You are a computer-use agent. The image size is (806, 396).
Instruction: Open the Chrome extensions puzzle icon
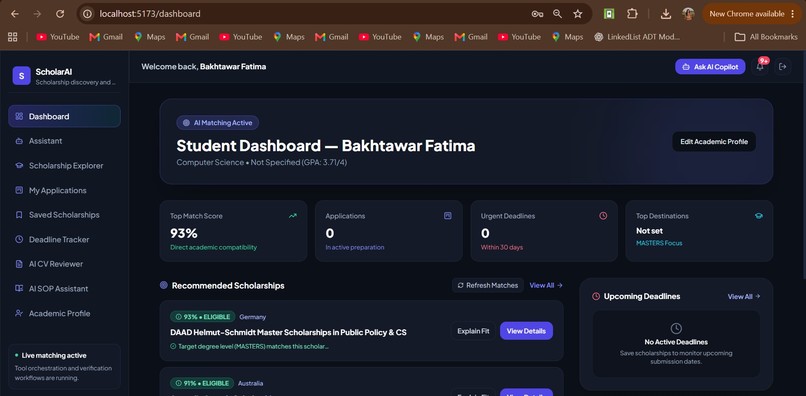coord(632,14)
